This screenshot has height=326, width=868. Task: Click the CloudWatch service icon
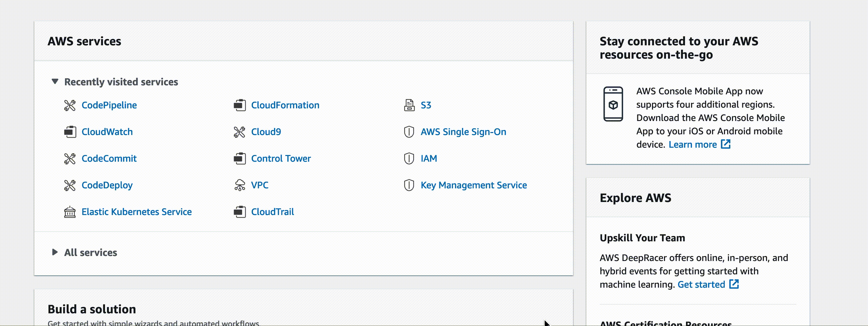pos(70,132)
